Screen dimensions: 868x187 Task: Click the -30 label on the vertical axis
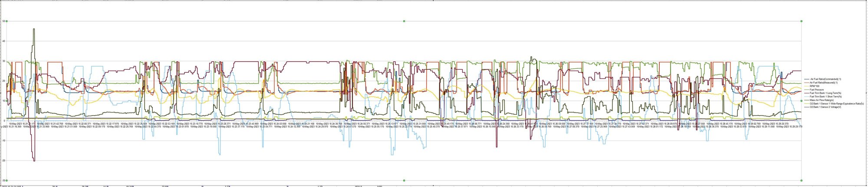3,180
